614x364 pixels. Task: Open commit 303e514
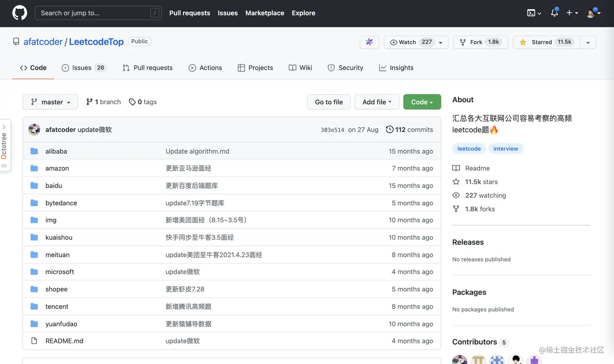coord(332,130)
